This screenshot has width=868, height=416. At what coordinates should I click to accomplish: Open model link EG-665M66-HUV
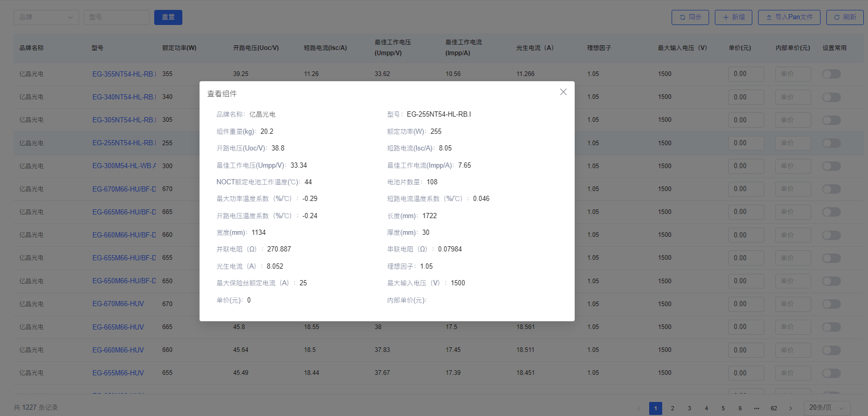click(118, 327)
